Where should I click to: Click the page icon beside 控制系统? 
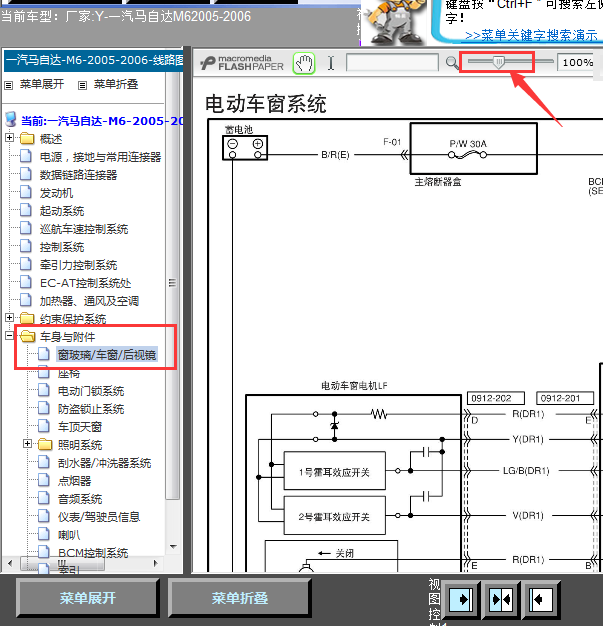click(26, 246)
